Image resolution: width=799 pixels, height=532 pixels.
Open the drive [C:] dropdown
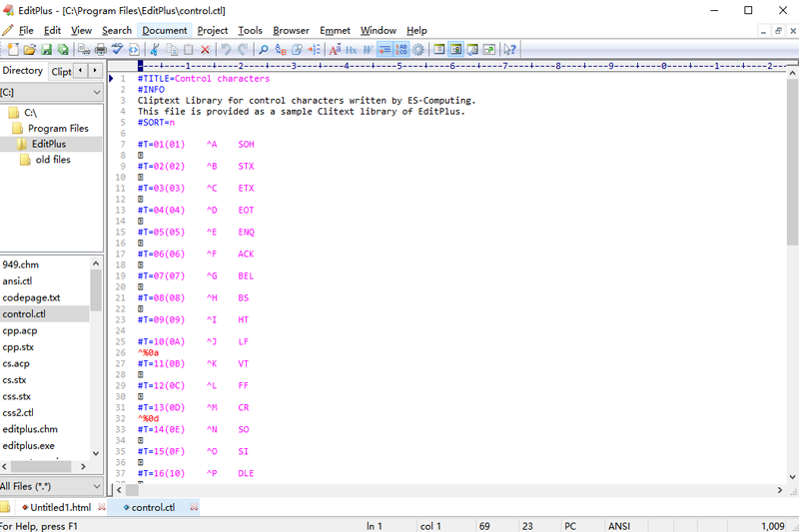pos(96,92)
